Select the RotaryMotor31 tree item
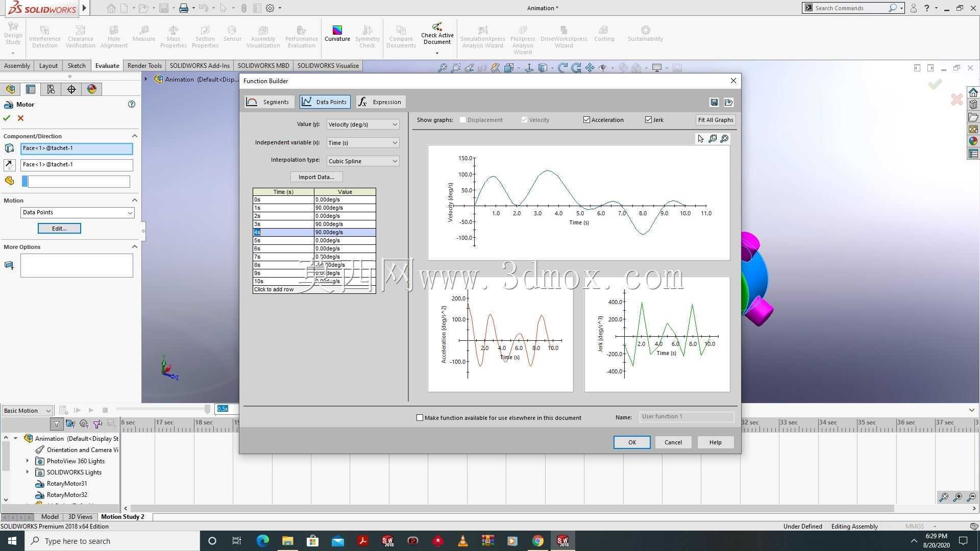Screen dimensions: 980x551 tap(67, 484)
